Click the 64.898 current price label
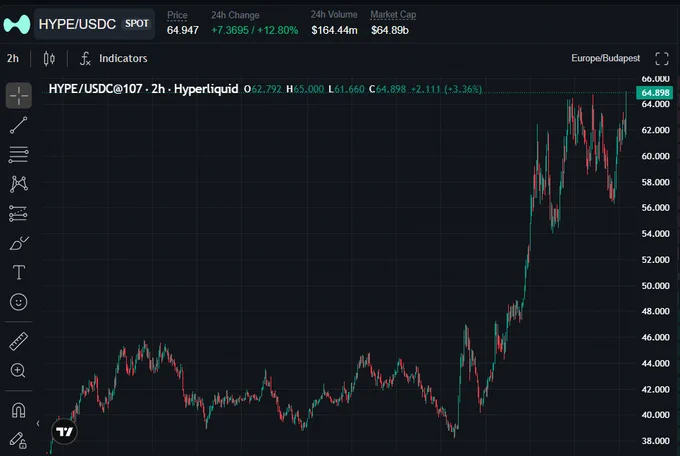The width and height of the screenshot is (680, 456). click(654, 92)
